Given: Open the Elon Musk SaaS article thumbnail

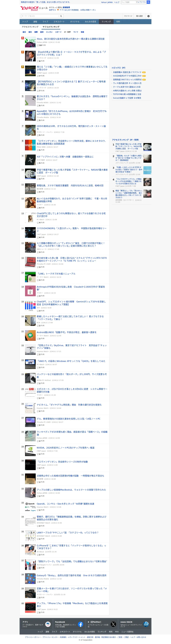Looking at the screenshot, I should (x=30, y=56).
